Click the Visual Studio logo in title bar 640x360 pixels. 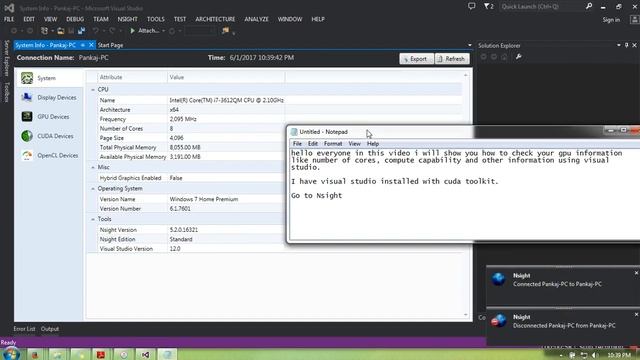coord(9,8)
